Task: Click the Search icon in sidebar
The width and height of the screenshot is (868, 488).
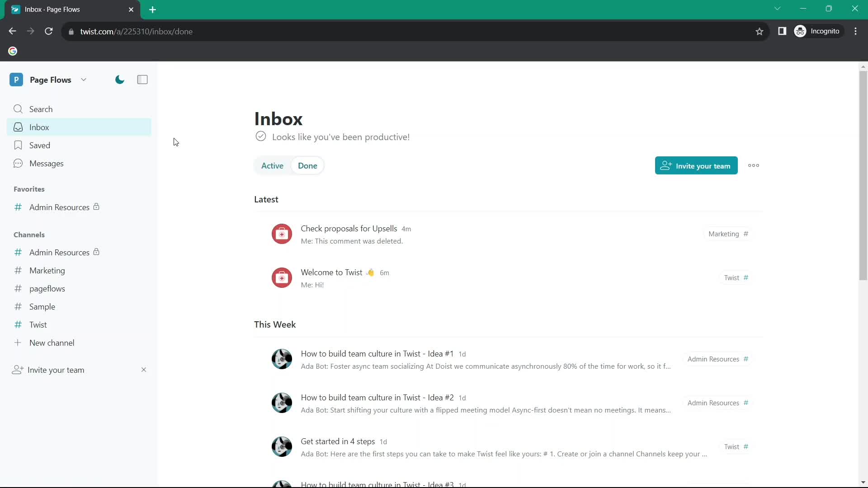Action: tap(19, 109)
